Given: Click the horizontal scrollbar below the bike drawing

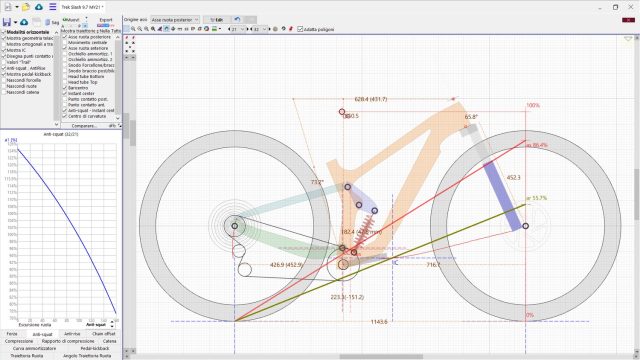Looking at the screenshot, I should click(x=380, y=356).
